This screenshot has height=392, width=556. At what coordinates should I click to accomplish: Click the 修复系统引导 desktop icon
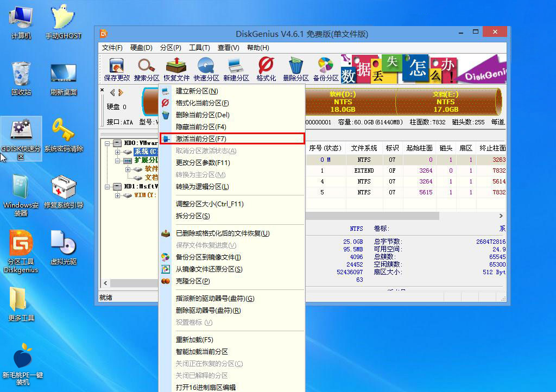[64, 192]
